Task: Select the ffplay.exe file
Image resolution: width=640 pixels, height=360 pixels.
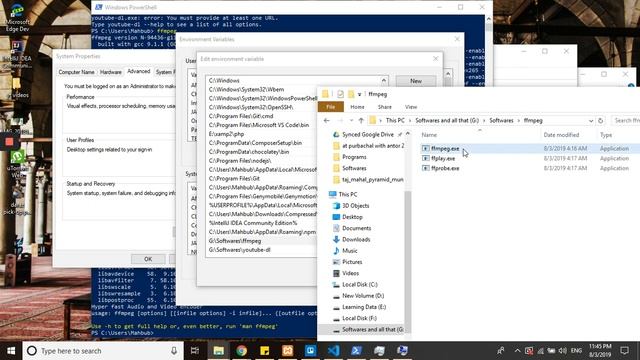Action: coord(443,158)
